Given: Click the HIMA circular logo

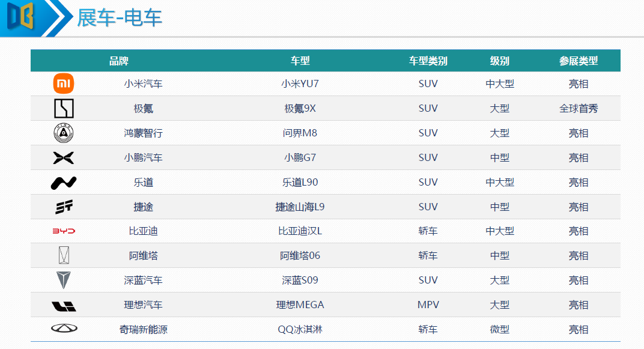Looking at the screenshot, I should 64,133.
